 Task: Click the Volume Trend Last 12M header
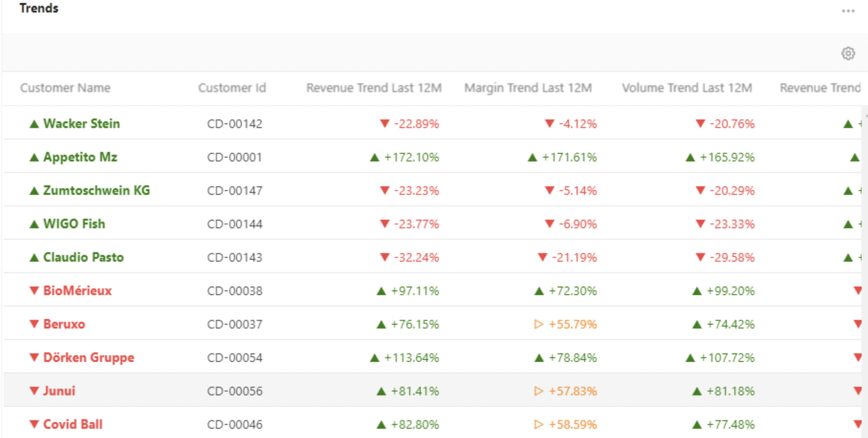686,88
